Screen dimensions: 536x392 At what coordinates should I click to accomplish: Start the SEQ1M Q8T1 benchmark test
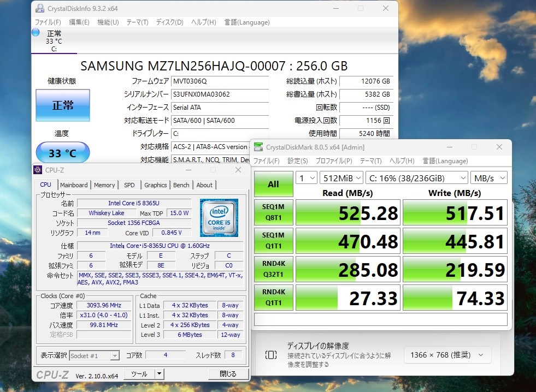[274, 212]
